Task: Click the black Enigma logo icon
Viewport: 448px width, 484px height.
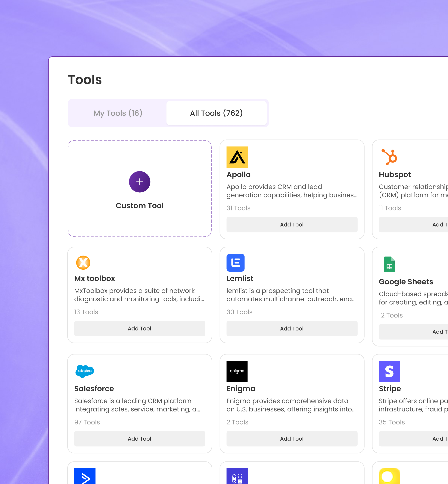Action: click(x=237, y=371)
